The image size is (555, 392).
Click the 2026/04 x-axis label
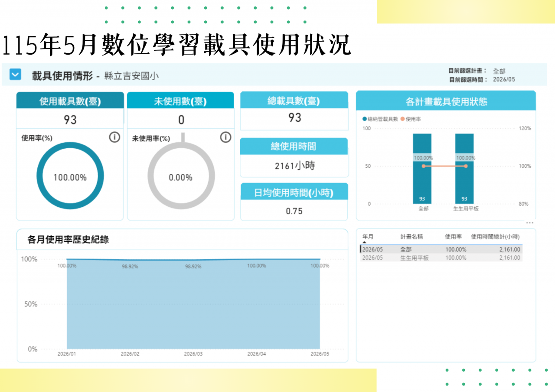[257, 354]
